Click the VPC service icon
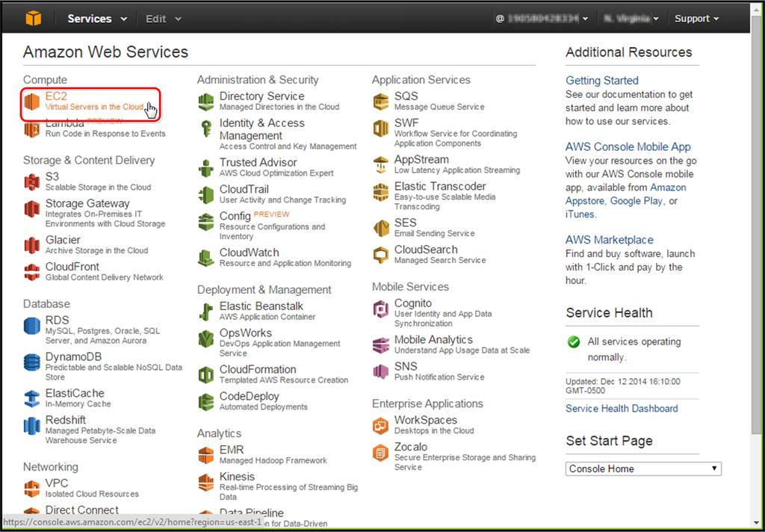 tap(32, 489)
